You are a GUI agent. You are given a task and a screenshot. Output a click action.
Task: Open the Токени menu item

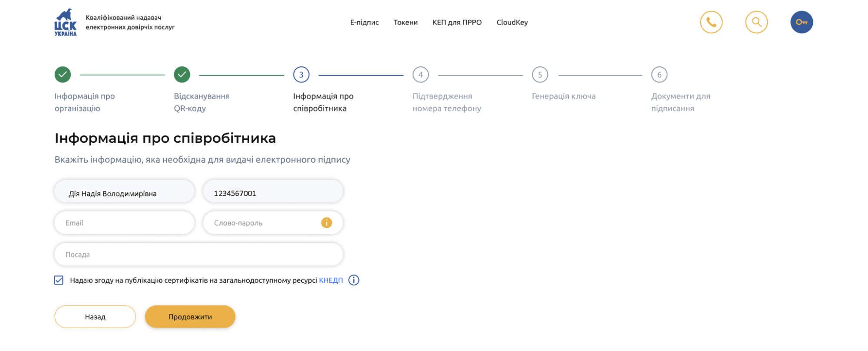pos(406,23)
